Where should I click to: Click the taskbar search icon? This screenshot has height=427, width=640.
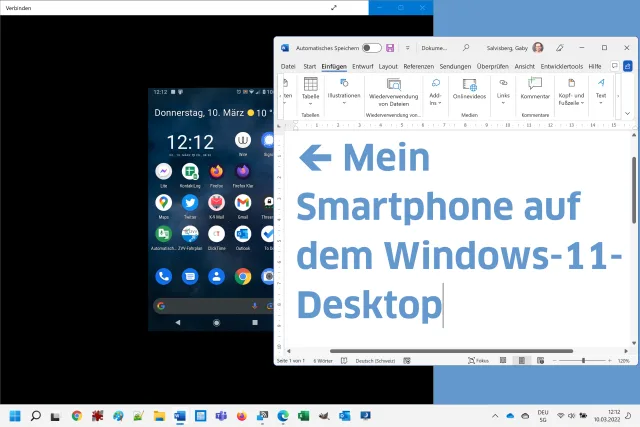(x=36, y=416)
